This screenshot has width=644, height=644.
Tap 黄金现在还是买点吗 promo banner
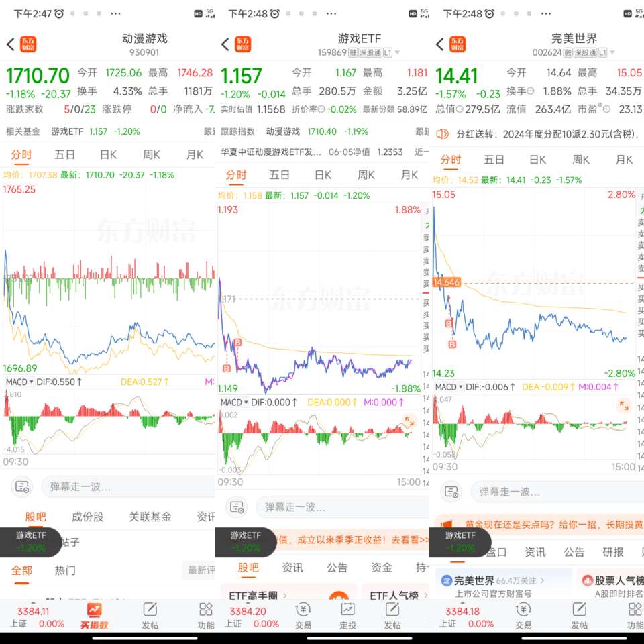tap(539, 525)
